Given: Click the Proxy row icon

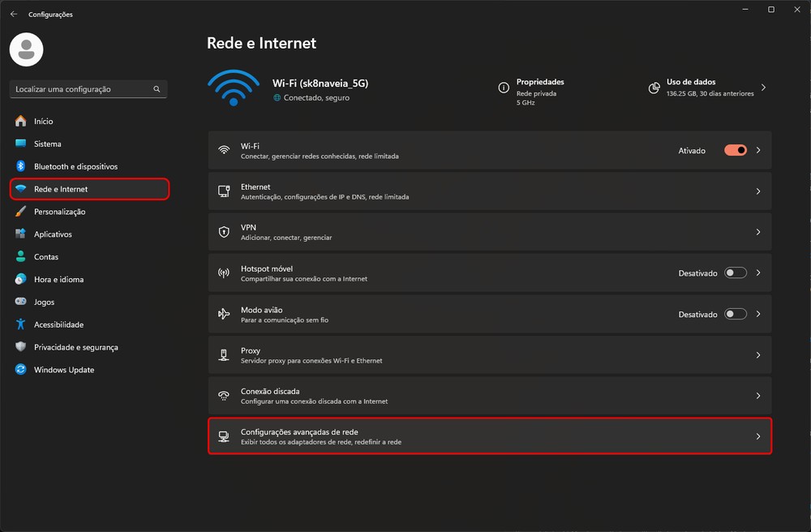Looking at the screenshot, I should coord(224,355).
